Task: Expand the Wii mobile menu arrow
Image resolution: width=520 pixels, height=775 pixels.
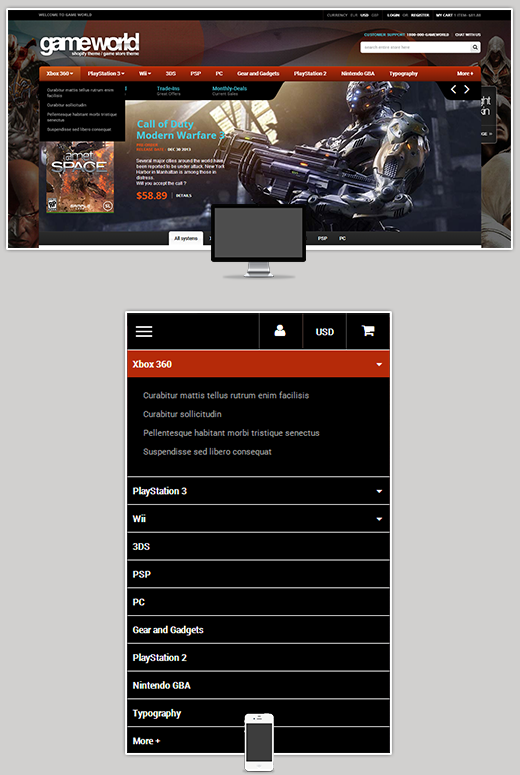Action: click(379, 519)
